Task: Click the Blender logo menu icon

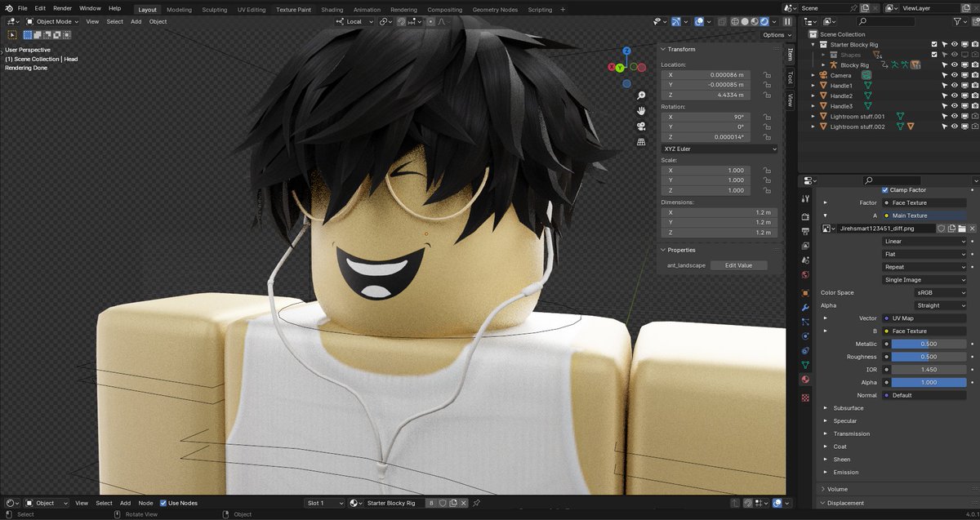Action: [9, 8]
